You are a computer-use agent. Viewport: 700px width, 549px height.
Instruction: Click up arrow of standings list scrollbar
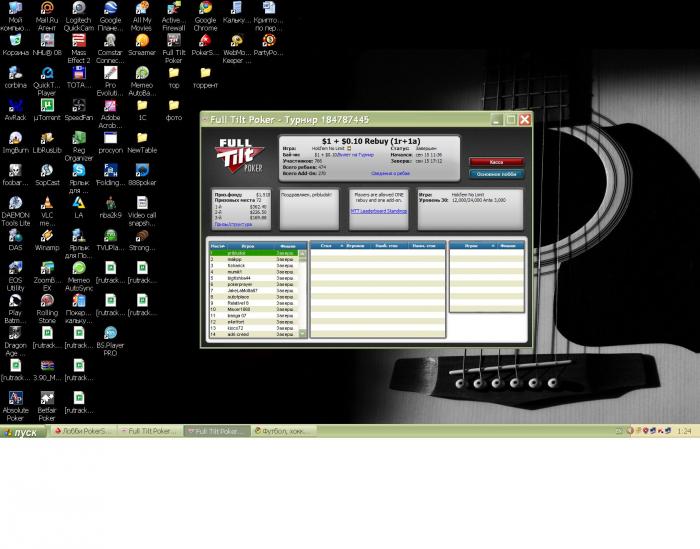point(302,253)
